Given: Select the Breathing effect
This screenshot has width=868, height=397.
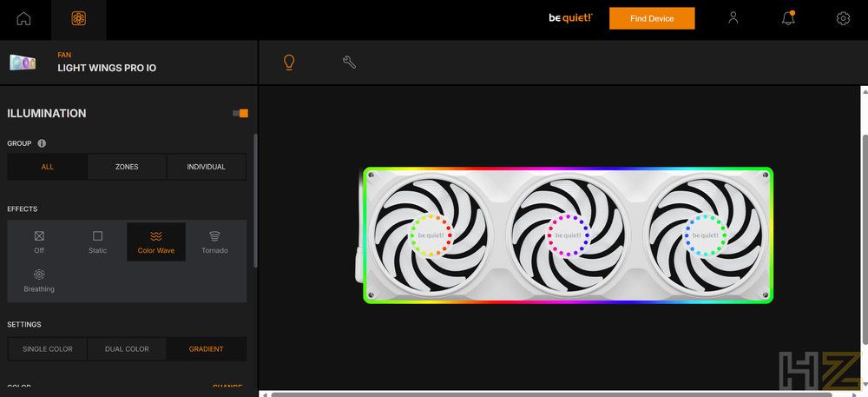Looking at the screenshot, I should [39, 281].
